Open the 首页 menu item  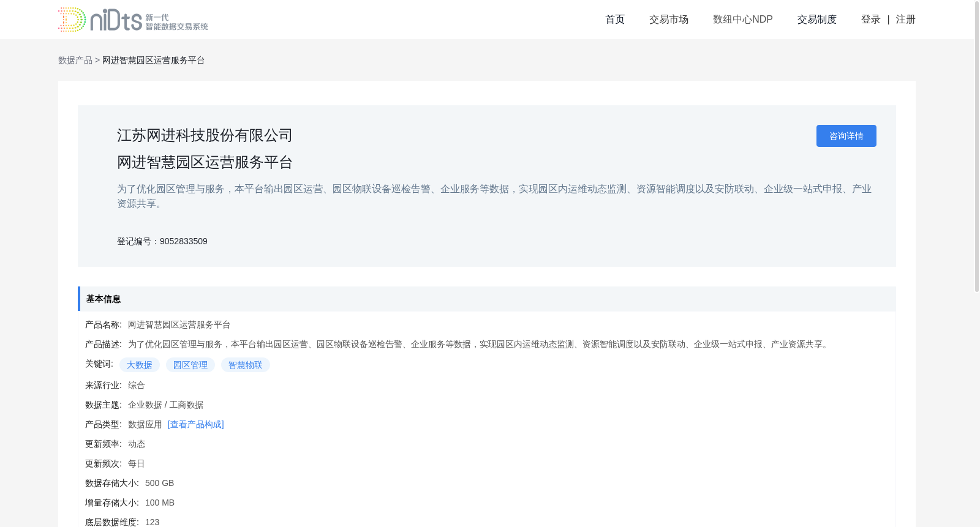(x=615, y=20)
